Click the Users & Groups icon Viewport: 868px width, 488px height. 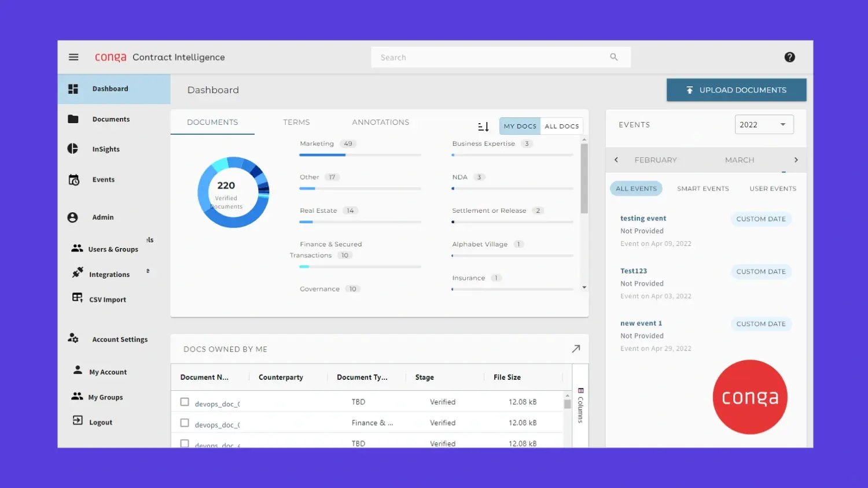(77, 248)
